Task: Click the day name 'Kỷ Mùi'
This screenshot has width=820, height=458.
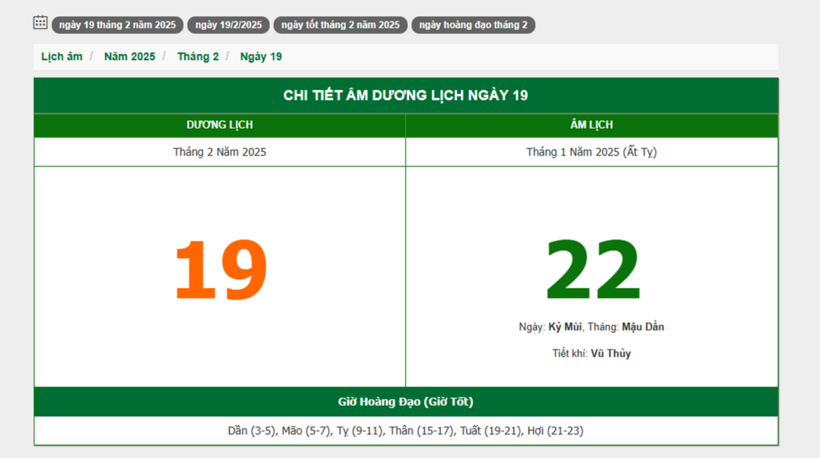Action: coord(564,327)
